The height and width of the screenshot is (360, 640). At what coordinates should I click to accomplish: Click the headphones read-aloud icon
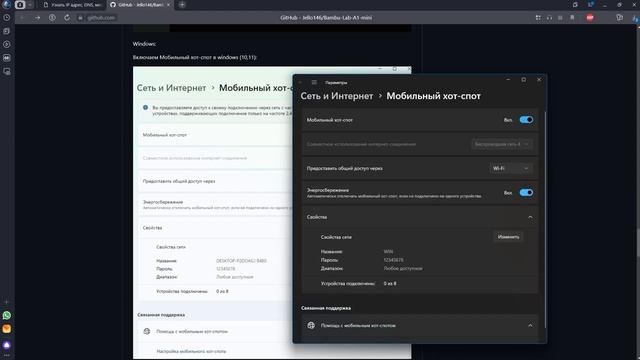click(549, 18)
